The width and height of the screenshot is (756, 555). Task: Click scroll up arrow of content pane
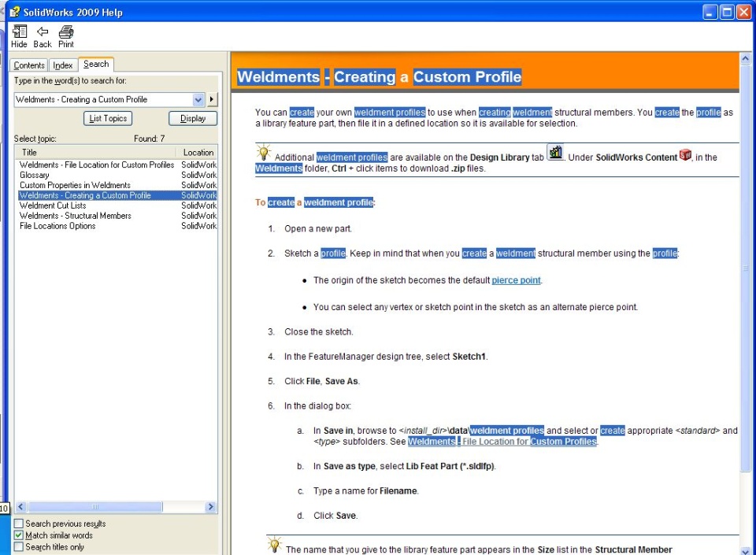[746, 59]
